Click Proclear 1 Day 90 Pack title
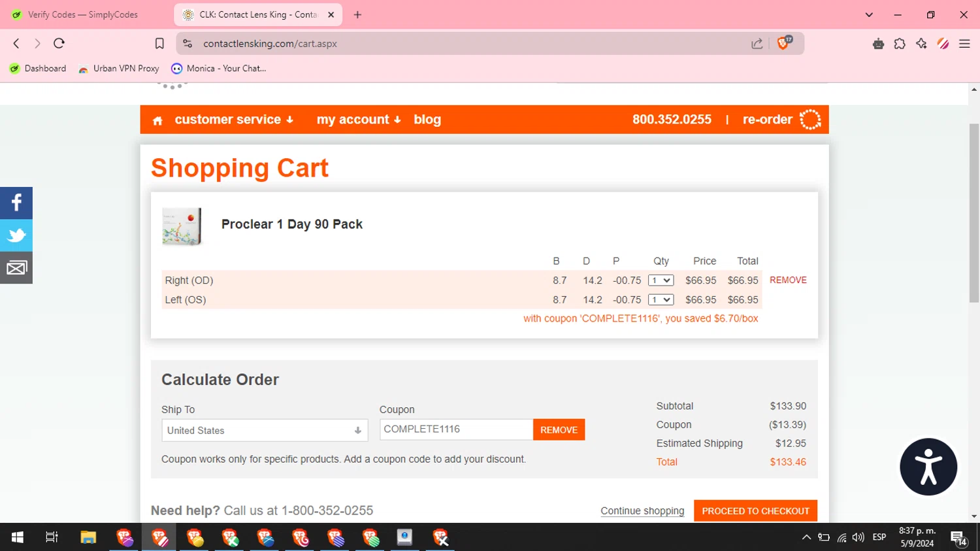980x551 pixels. coord(291,224)
